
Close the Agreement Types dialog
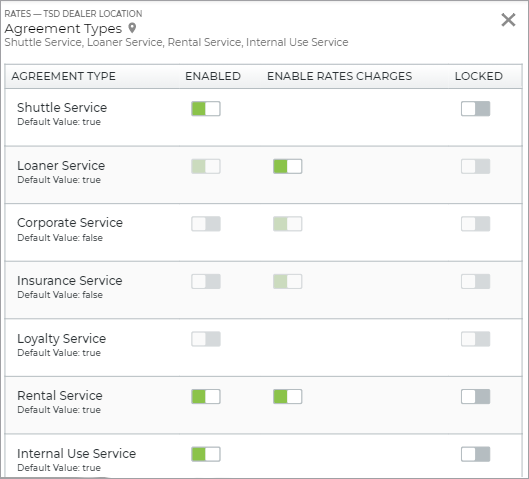click(508, 20)
